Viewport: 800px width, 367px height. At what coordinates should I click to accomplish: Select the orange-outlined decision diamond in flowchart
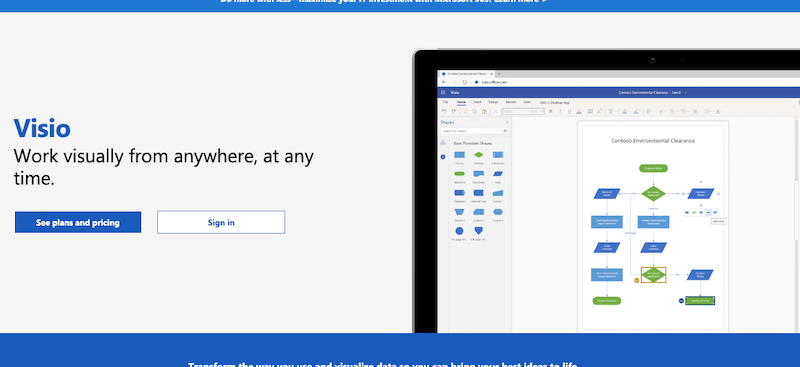(x=653, y=275)
